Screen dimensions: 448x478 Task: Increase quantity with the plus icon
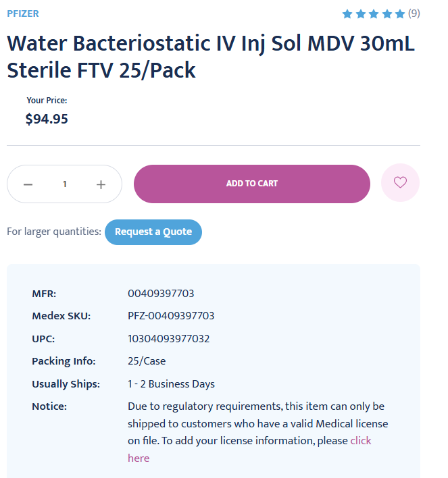(x=101, y=184)
